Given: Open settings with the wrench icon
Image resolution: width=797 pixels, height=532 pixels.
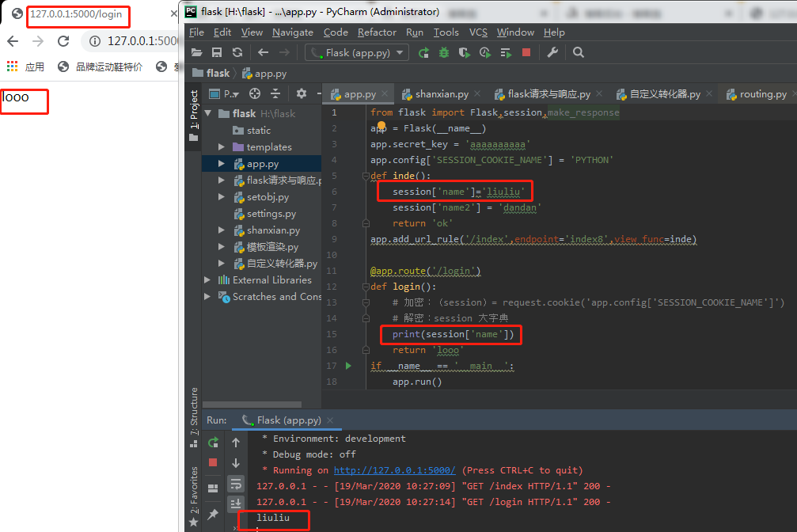Looking at the screenshot, I should coord(552,52).
